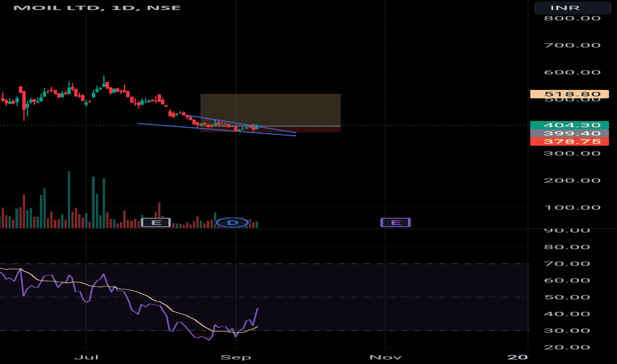Select the 399.40 entry price label

click(x=569, y=134)
